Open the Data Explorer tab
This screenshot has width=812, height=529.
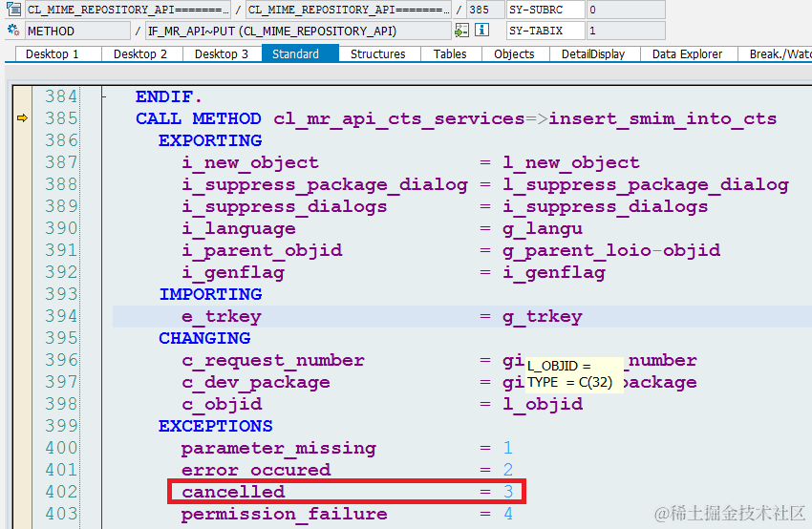pyautogui.click(x=687, y=53)
